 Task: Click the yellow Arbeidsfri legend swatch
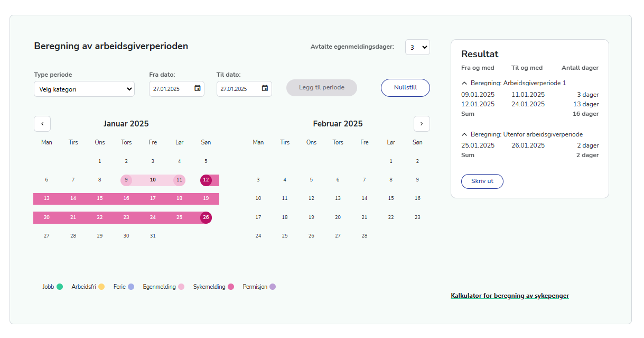[x=101, y=287]
